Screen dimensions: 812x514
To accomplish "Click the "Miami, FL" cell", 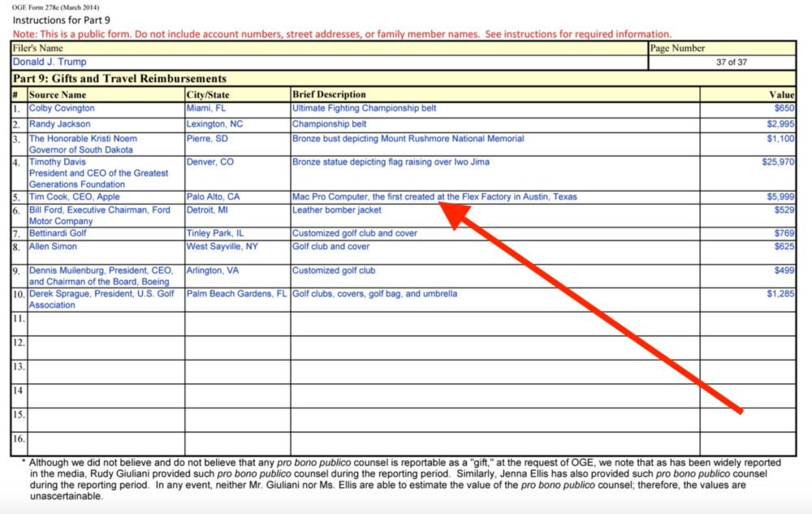I will click(x=206, y=108).
